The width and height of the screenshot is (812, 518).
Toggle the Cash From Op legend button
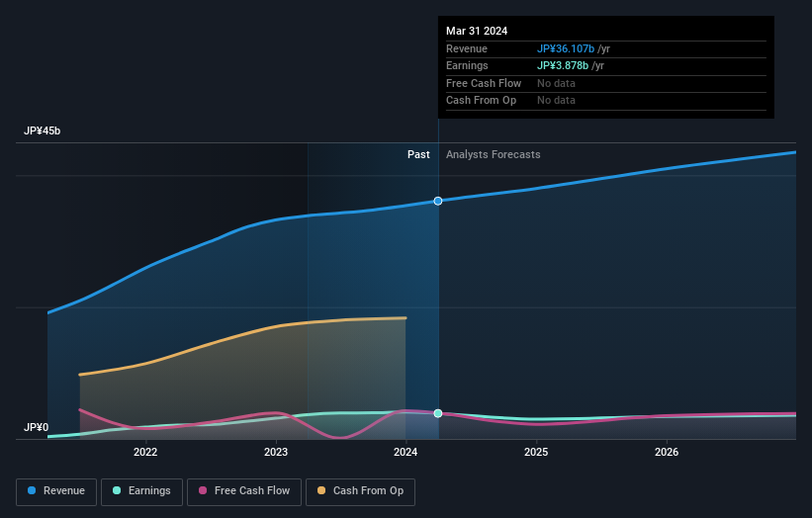[360, 491]
